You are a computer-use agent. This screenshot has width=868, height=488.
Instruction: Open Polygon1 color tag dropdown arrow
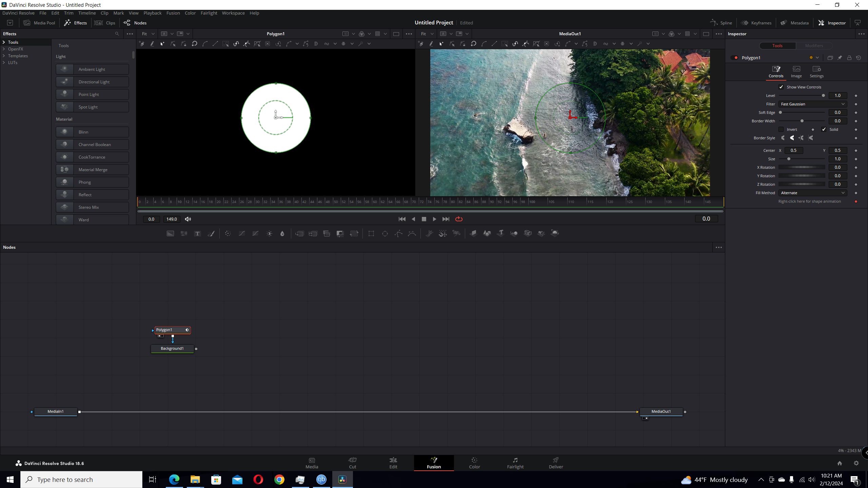[817, 58]
